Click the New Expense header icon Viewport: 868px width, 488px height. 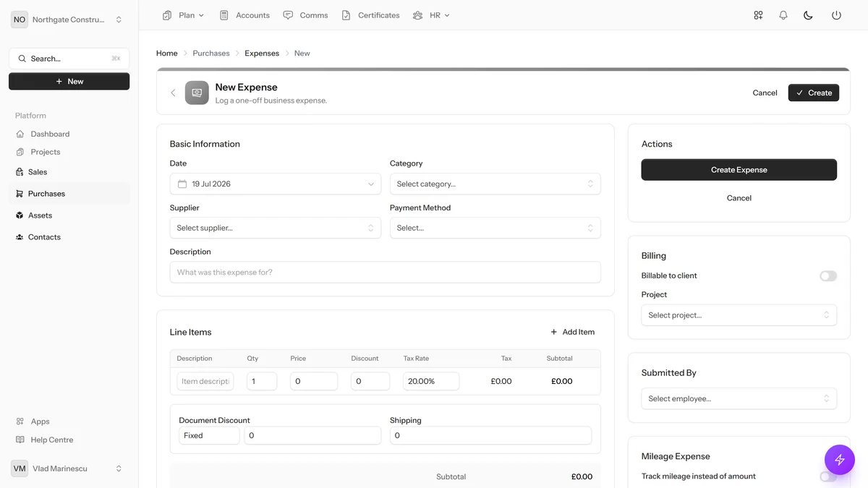tap(197, 93)
